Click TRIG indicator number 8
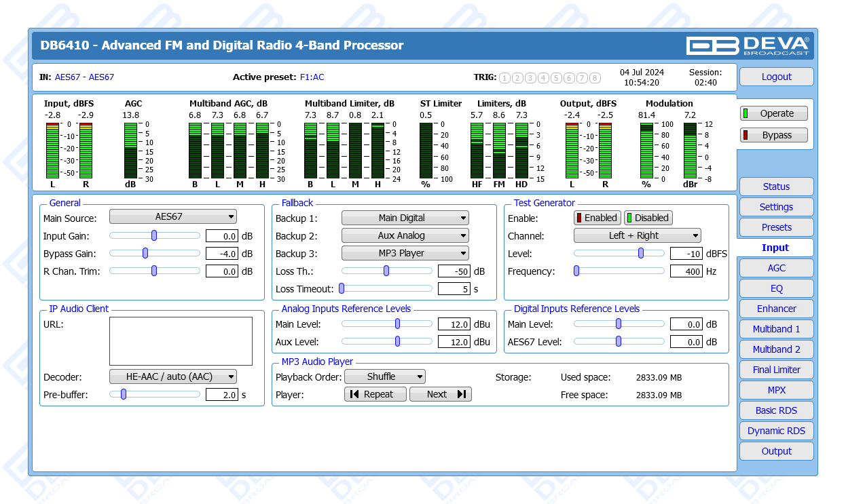The width and height of the screenshot is (846, 504). [x=595, y=78]
